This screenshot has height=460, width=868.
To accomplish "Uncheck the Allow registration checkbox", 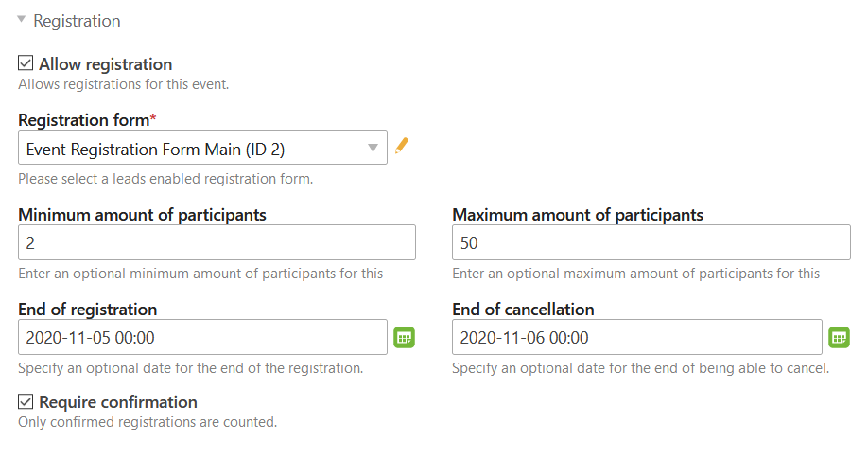I will [x=26, y=62].
